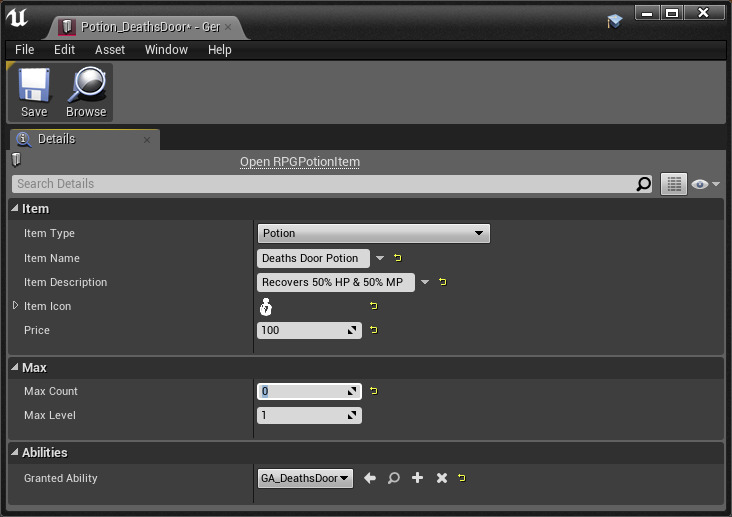Open the File menu

pos(24,50)
